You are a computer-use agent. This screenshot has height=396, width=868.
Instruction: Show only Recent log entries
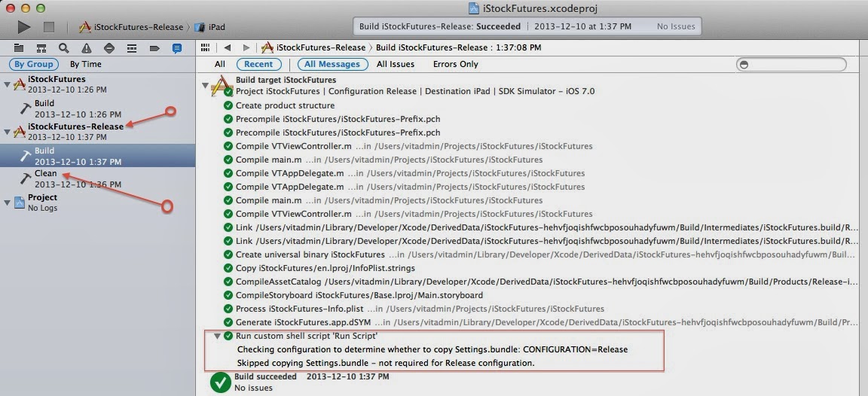[258, 64]
